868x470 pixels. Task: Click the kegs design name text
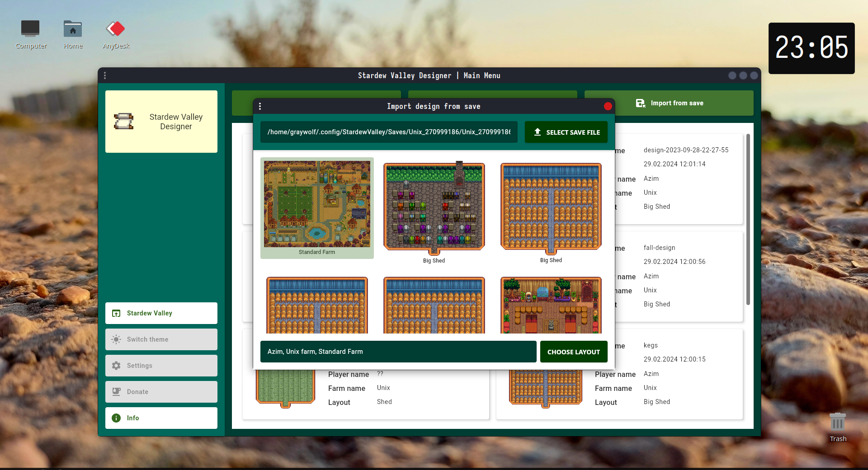651,345
